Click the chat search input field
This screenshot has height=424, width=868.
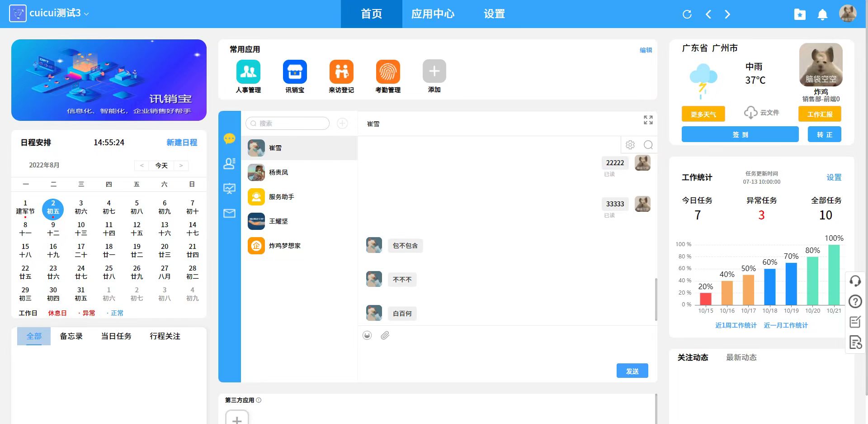click(x=288, y=123)
